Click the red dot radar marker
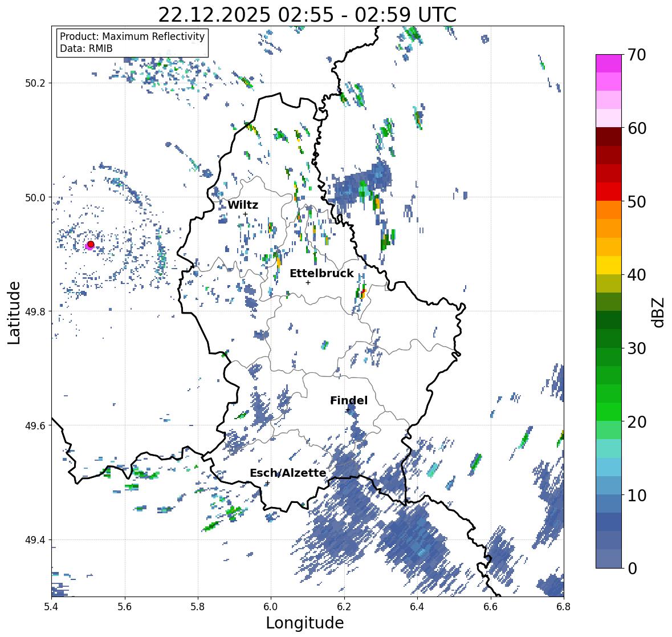The height and width of the screenshot is (637, 672). point(91,244)
